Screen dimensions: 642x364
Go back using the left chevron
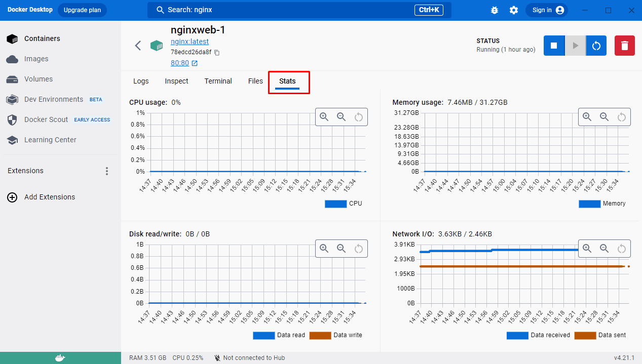pyautogui.click(x=138, y=46)
